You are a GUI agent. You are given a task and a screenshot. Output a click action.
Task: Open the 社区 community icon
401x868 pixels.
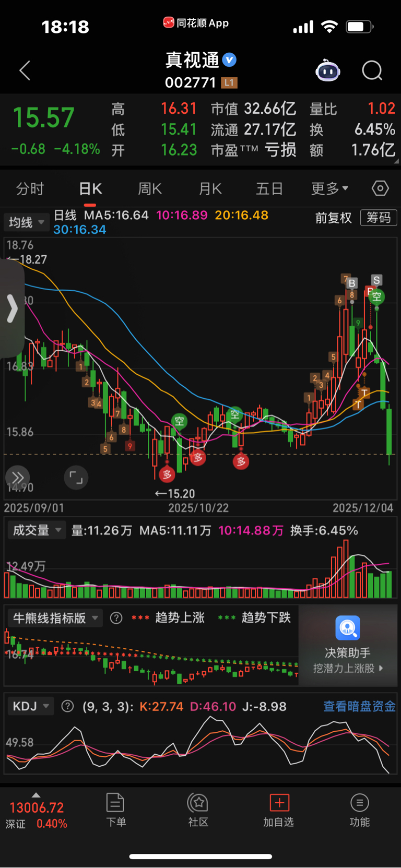(198, 803)
